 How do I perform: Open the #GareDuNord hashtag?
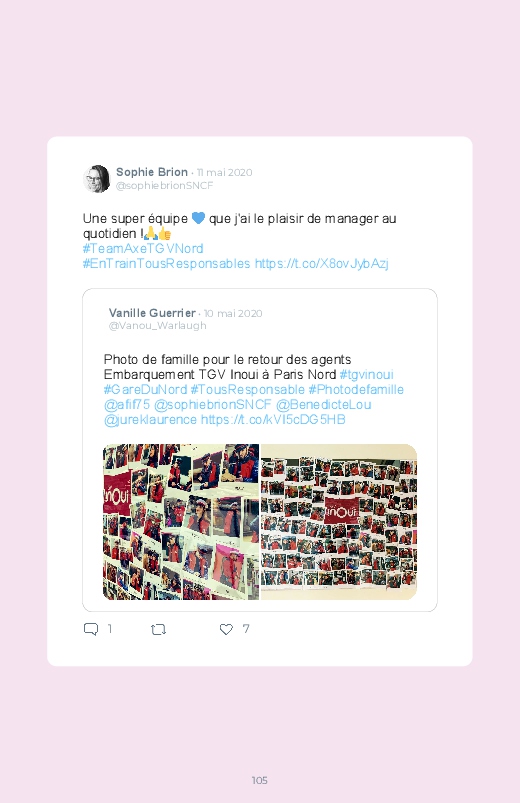tap(145, 389)
